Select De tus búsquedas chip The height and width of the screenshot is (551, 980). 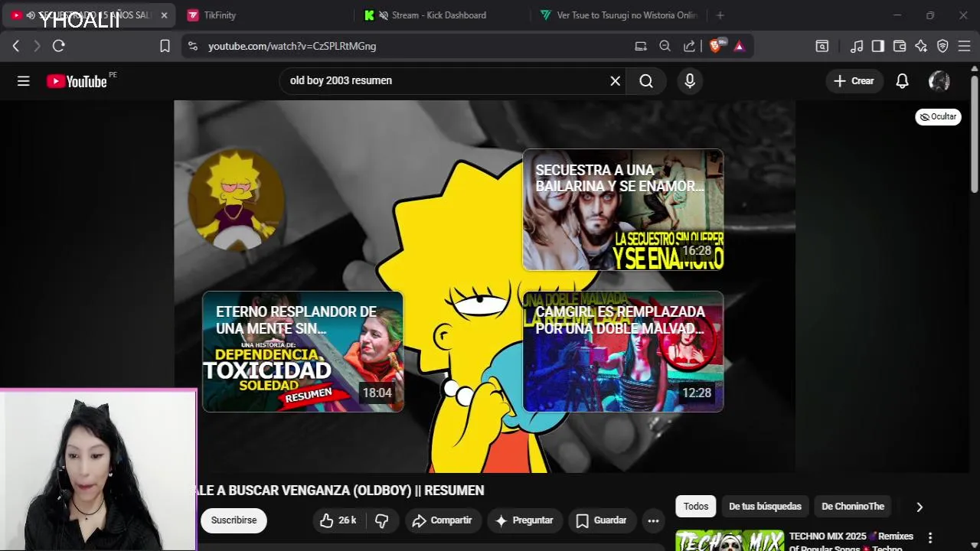coord(765,507)
